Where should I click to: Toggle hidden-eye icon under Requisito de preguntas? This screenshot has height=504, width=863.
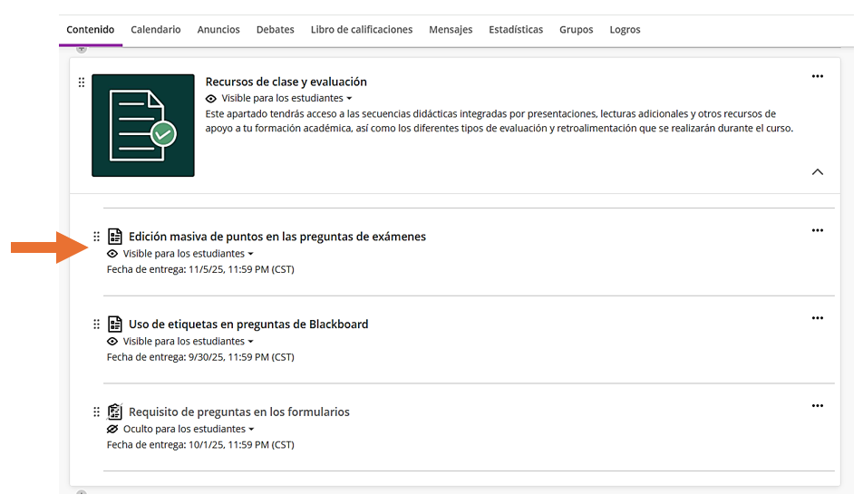[x=112, y=429]
